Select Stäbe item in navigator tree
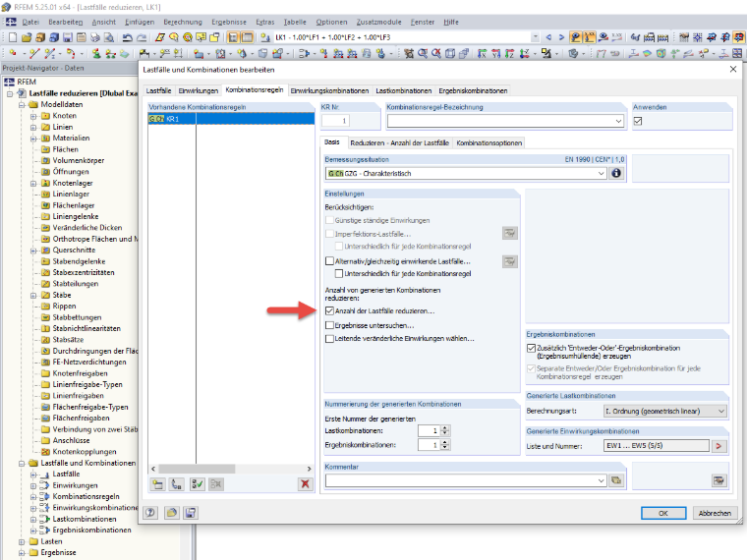The height and width of the screenshot is (560, 747). 62,295
